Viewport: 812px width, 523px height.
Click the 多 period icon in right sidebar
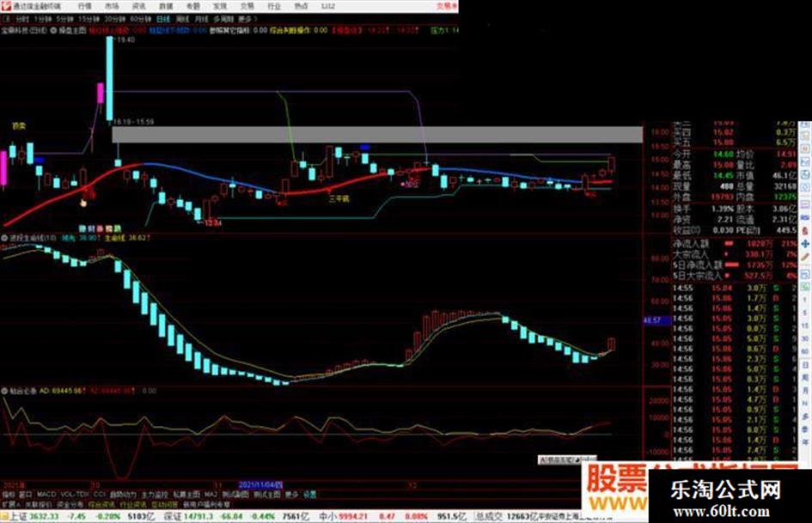tap(805, 417)
